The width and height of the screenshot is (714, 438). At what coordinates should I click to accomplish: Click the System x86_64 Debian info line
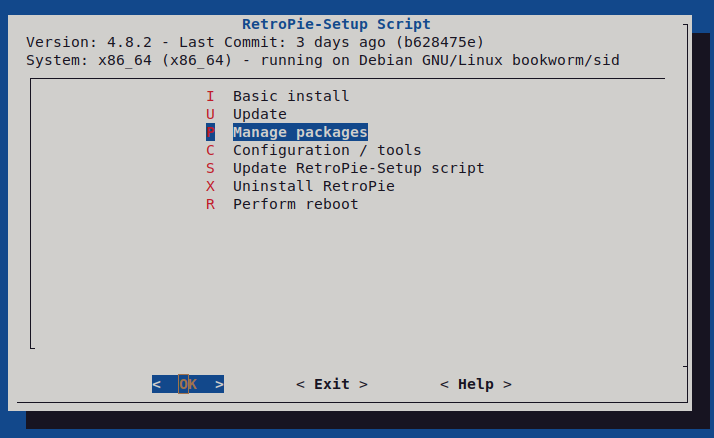tap(322, 60)
